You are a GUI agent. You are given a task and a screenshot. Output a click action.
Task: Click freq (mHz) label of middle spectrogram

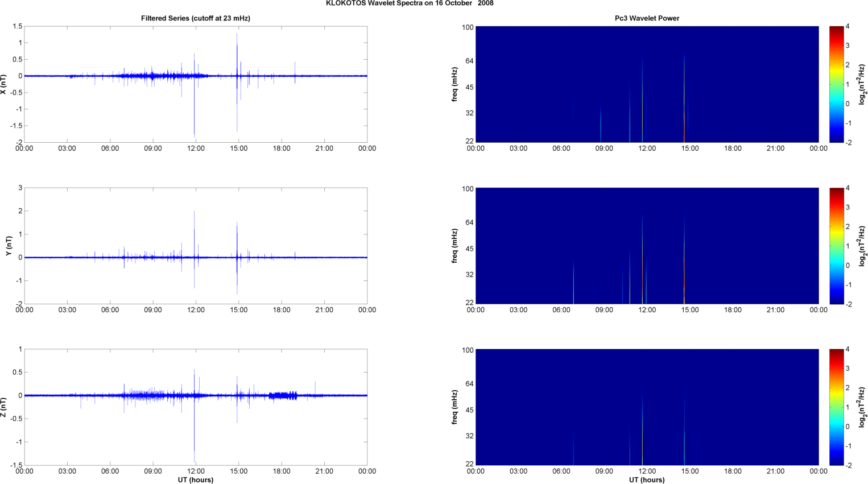tap(454, 246)
